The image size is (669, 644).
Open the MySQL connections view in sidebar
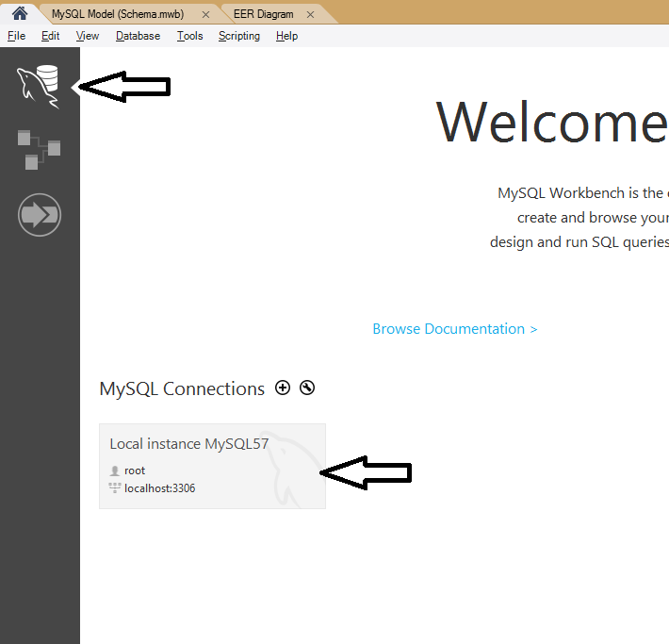tap(39, 86)
